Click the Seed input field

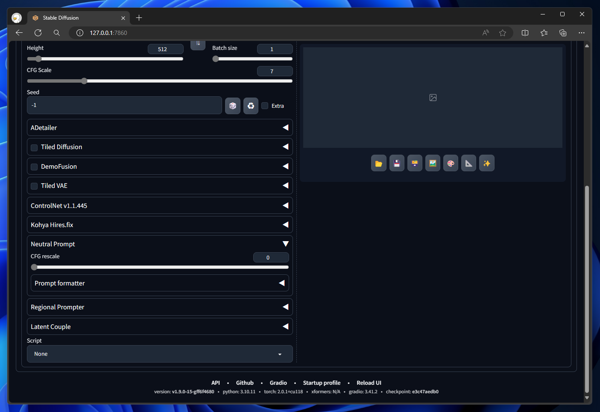pyautogui.click(x=124, y=105)
